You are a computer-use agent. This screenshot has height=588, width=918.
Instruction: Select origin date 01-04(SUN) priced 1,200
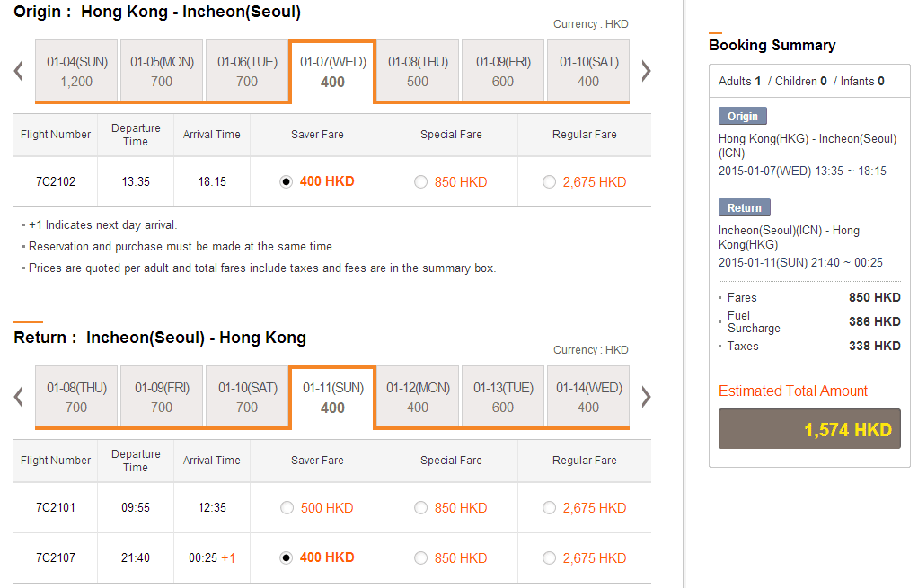point(76,71)
